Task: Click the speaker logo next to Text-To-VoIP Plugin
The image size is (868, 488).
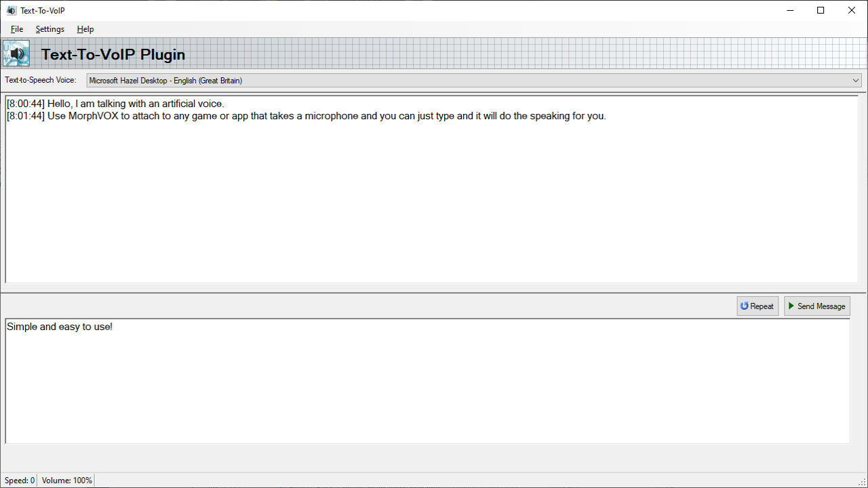Action: coord(16,53)
